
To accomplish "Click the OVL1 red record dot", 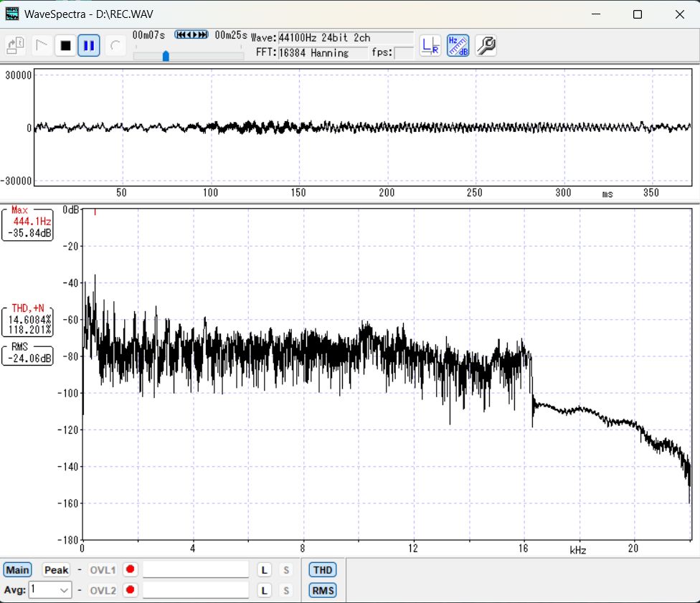I will pyautogui.click(x=130, y=570).
